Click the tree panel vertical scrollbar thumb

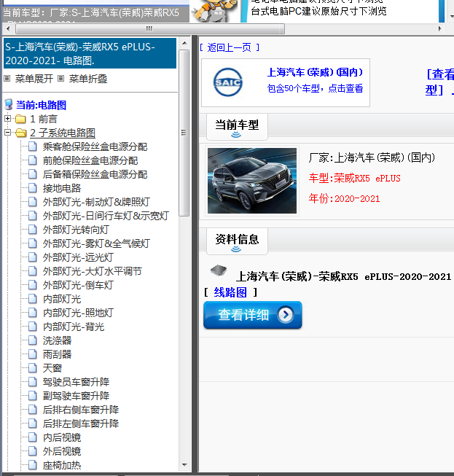click(x=184, y=133)
